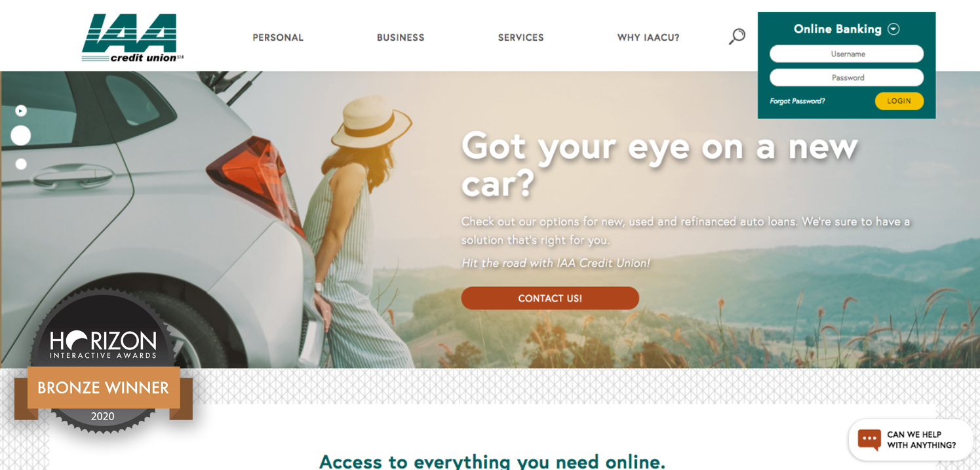Click the BRONZE WINNER ribbon banner
The height and width of the screenshot is (470, 980).
click(104, 388)
